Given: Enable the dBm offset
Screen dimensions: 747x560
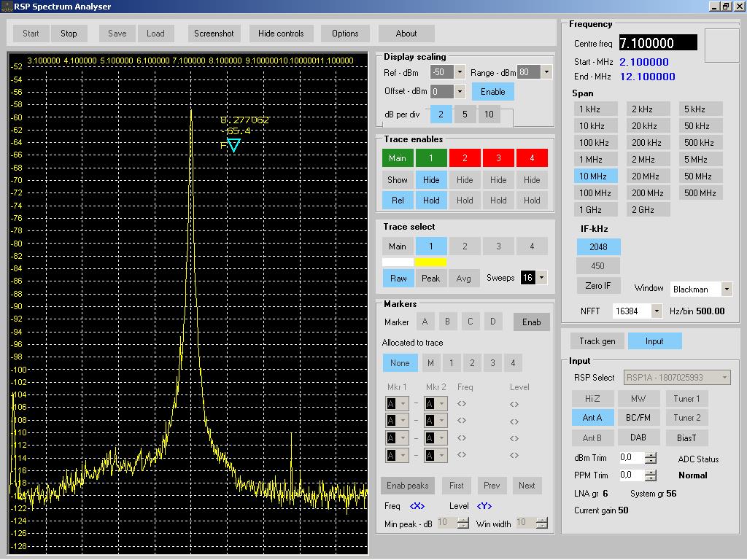Looking at the screenshot, I should (492, 91).
